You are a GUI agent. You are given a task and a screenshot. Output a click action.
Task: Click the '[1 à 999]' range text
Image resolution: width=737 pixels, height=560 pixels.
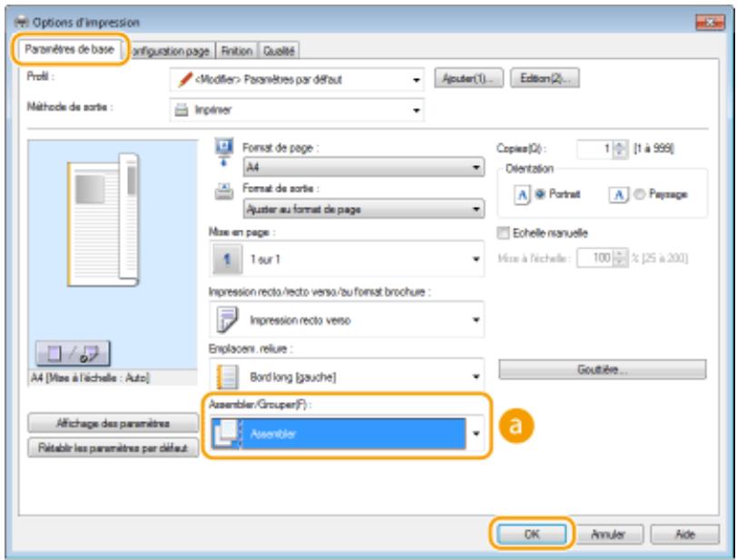[653, 149]
